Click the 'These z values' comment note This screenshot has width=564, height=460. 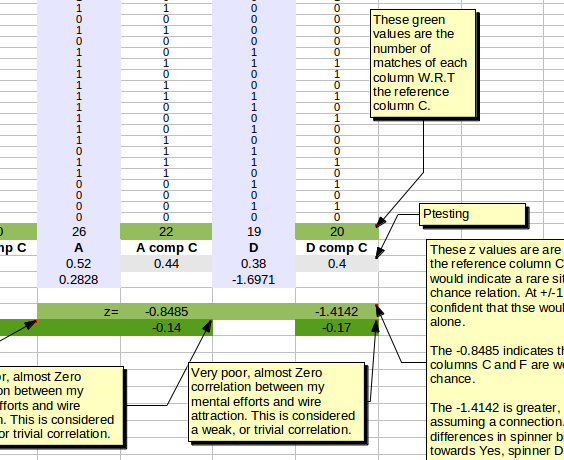pos(495,350)
